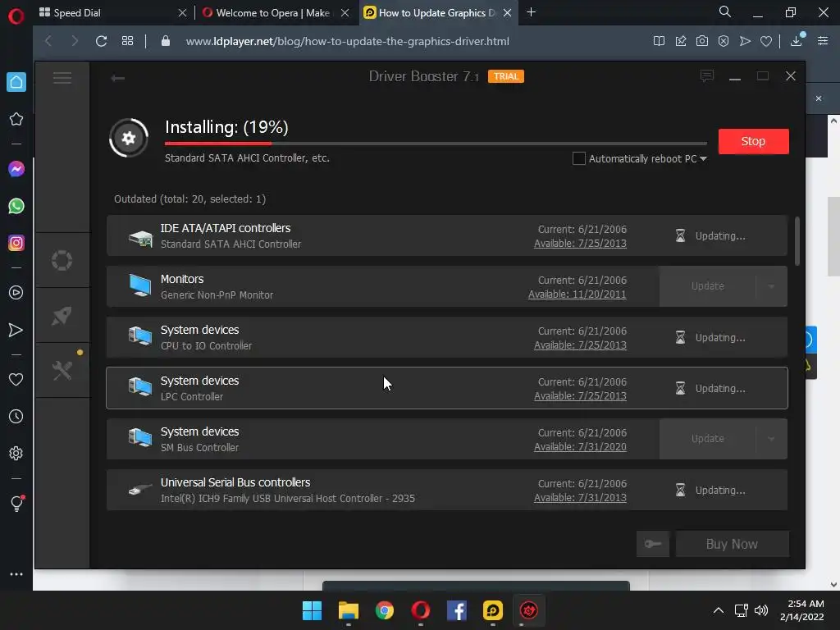Open Driver Booster hamburger menu
The width and height of the screenshot is (840, 630).
coord(62,78)
